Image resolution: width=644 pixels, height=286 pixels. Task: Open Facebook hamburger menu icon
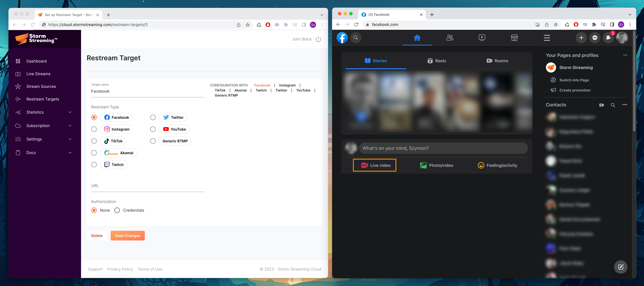coord(547,38)
